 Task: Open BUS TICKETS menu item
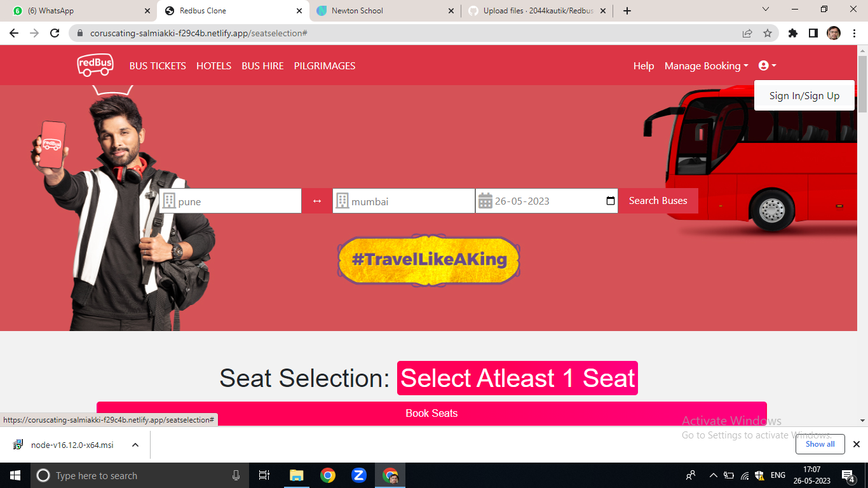[158, 65]
